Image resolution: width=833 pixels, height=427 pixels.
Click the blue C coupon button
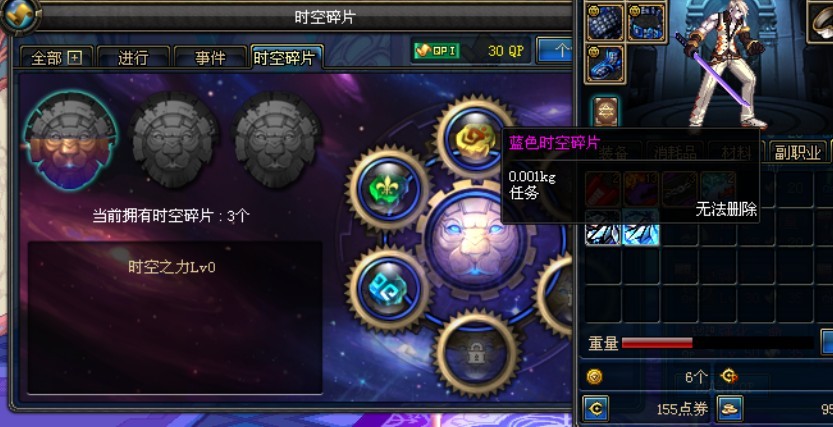[596, 408]
